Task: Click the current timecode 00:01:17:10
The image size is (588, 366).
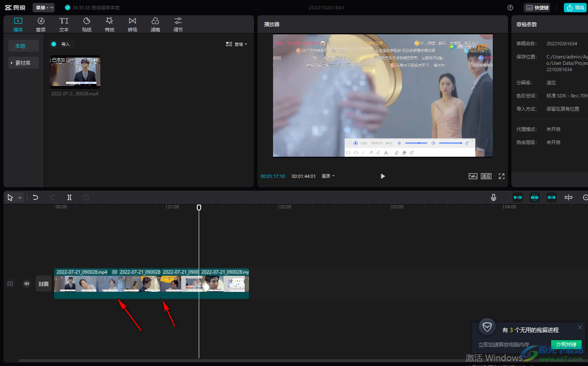Action: click(273, 176)
